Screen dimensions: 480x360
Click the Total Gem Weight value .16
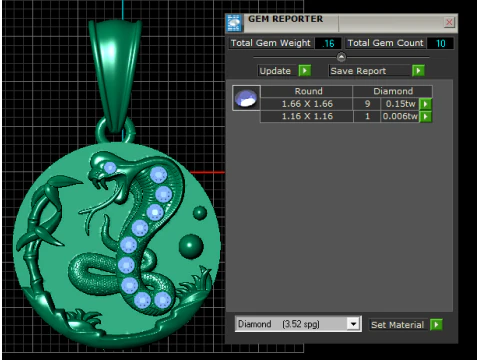click(328, 43)
